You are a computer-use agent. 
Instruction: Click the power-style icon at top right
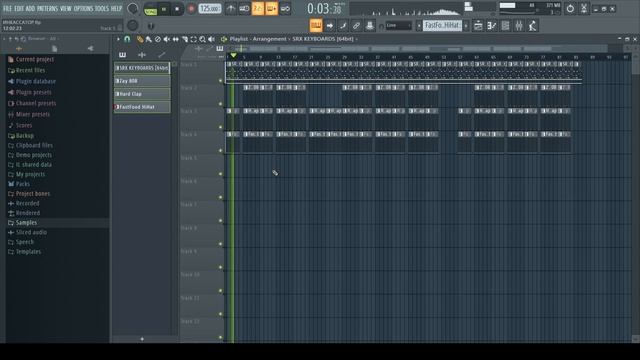click(570, 8)
